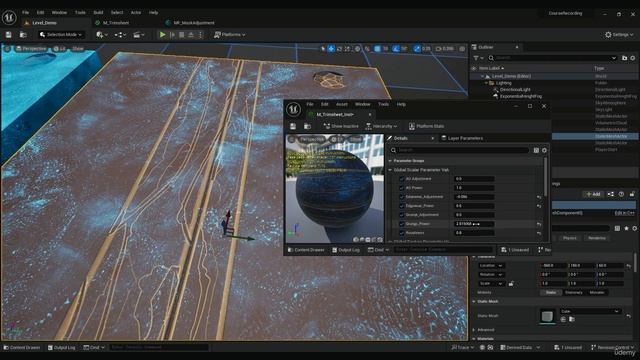The height and width of the screenshot is (360, 640).
Task: Click the Outliner search field
Action: pyautogui.click(x=552, y=58)
